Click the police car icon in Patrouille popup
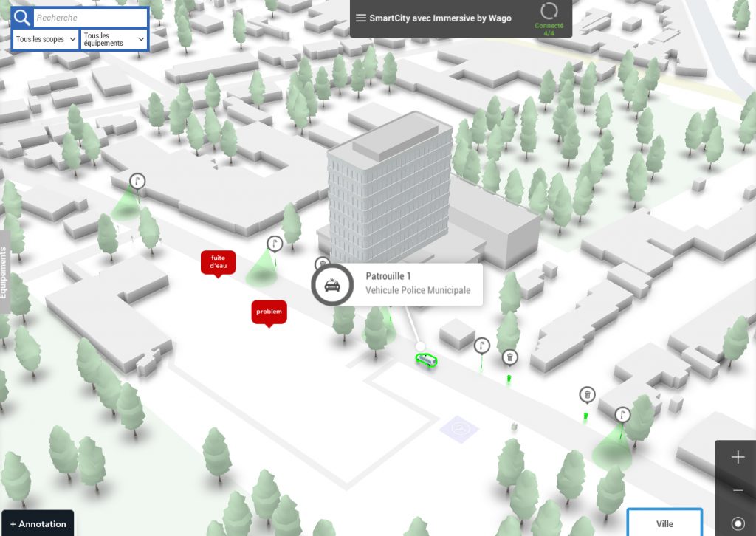 [x=332, y=284]
